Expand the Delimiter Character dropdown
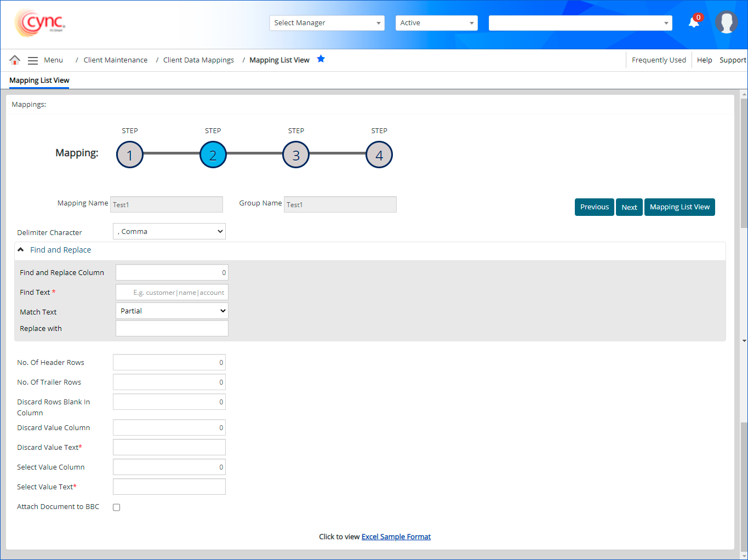 point(169,232)
